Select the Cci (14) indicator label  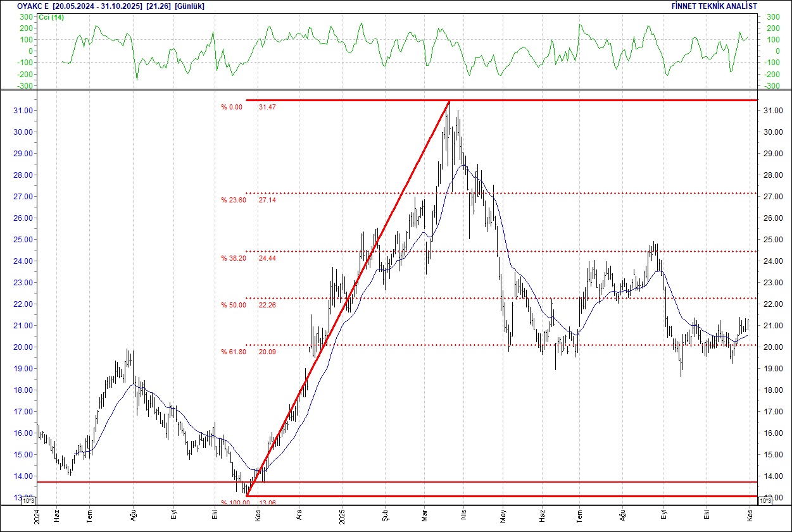51,17
